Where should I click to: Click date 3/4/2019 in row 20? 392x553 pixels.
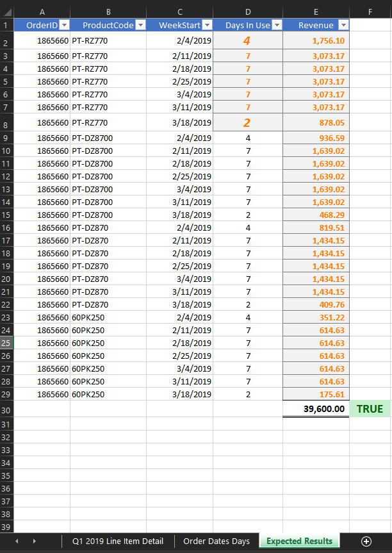[180, 279]
